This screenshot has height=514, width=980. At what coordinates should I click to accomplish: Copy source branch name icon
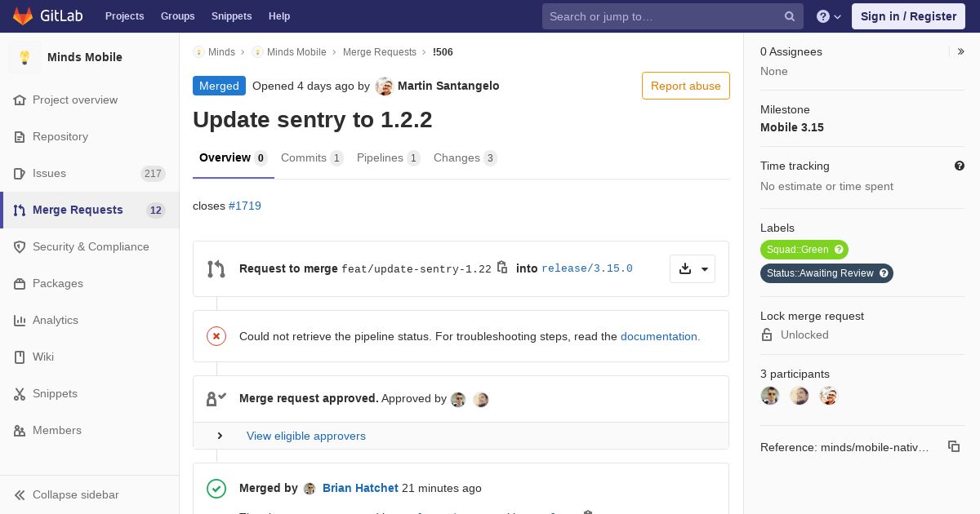pos(502,268)
